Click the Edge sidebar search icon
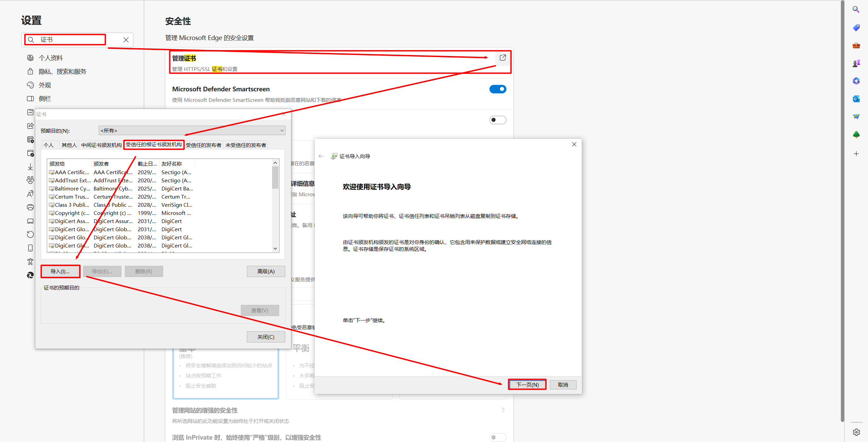The image size is (868, 442). tap(856, 10)
